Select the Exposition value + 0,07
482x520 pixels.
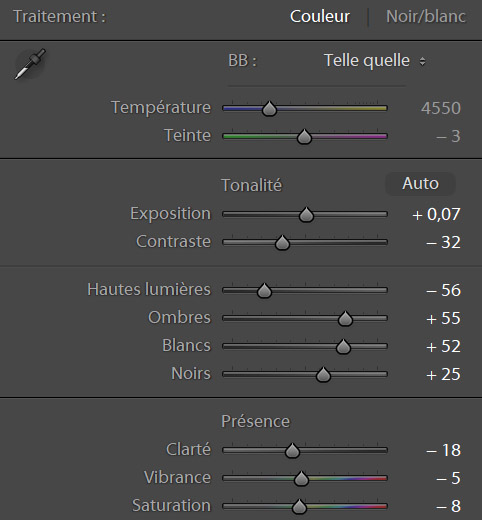(x=436, y=214)
